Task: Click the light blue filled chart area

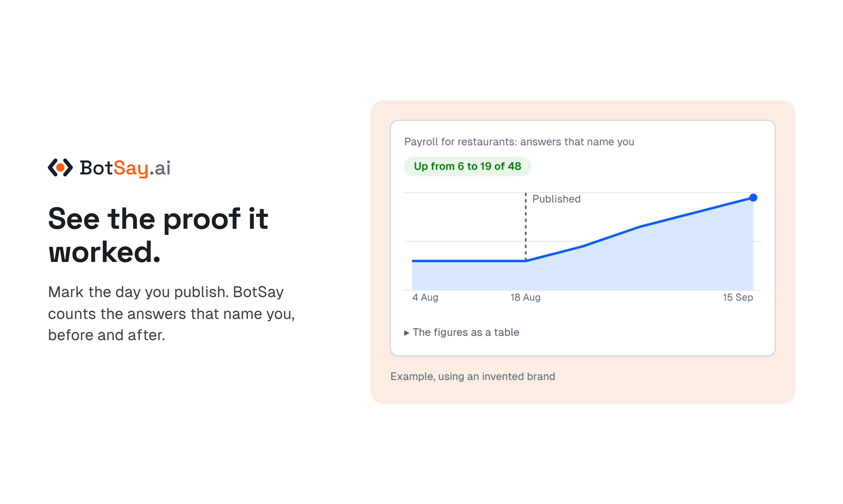Action: pyautogui.click(x=612, y=268)
